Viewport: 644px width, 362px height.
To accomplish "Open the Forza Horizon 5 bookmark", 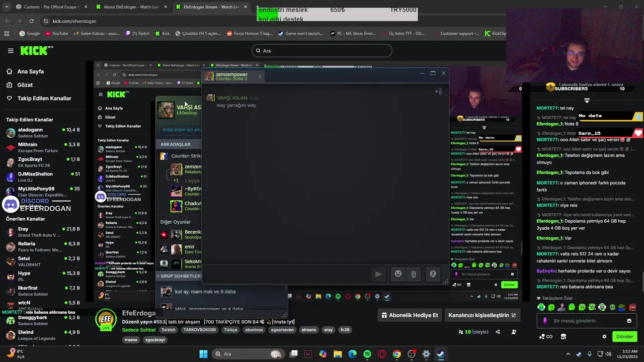I will [249, 34].
